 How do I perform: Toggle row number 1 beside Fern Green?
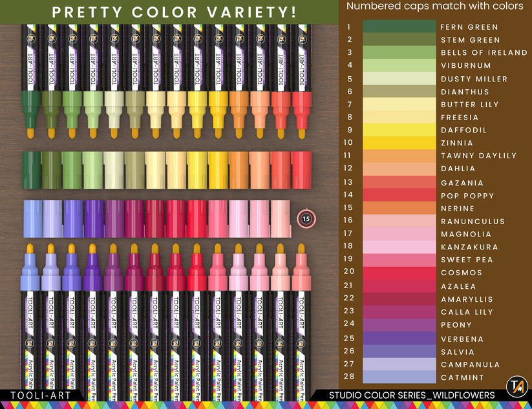(x=349, y=27)
